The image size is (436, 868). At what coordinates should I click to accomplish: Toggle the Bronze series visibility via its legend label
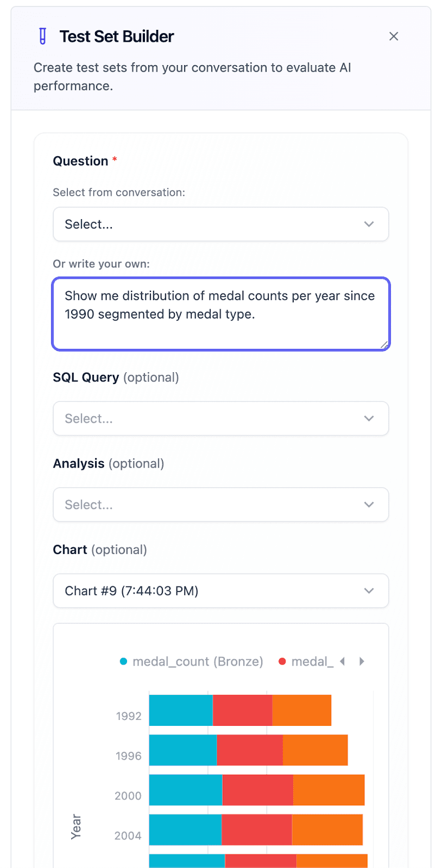pos(201,661)
